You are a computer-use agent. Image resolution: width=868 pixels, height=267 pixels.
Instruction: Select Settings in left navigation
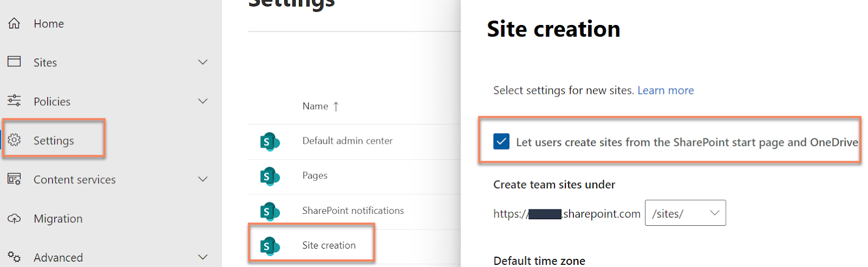click(x=54, y=141)
